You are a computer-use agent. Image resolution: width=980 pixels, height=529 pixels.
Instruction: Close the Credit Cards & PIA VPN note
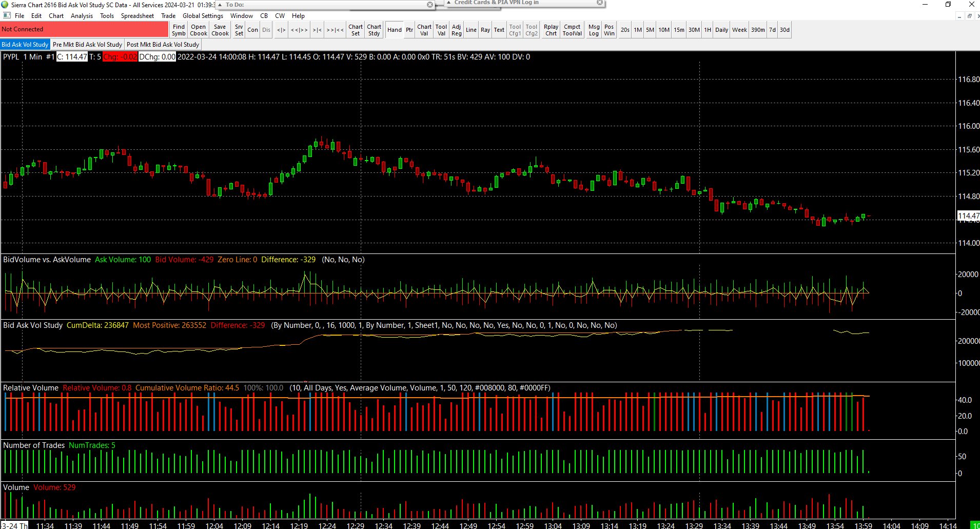point(599,3)
